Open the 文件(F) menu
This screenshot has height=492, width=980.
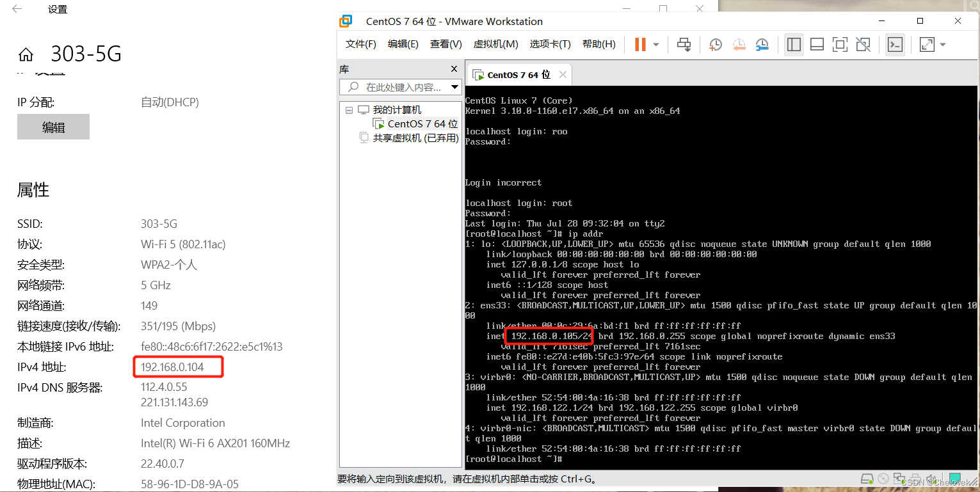pos(361,44)
